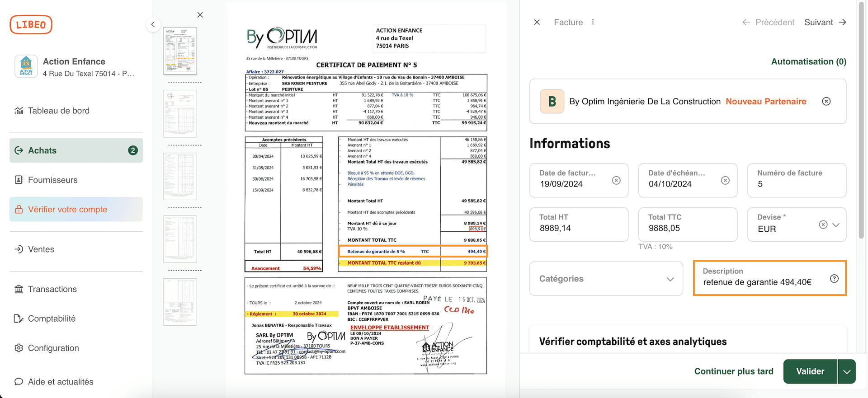Click the Transactions bank icon
The image size is (868, 398).
[19, 289]
